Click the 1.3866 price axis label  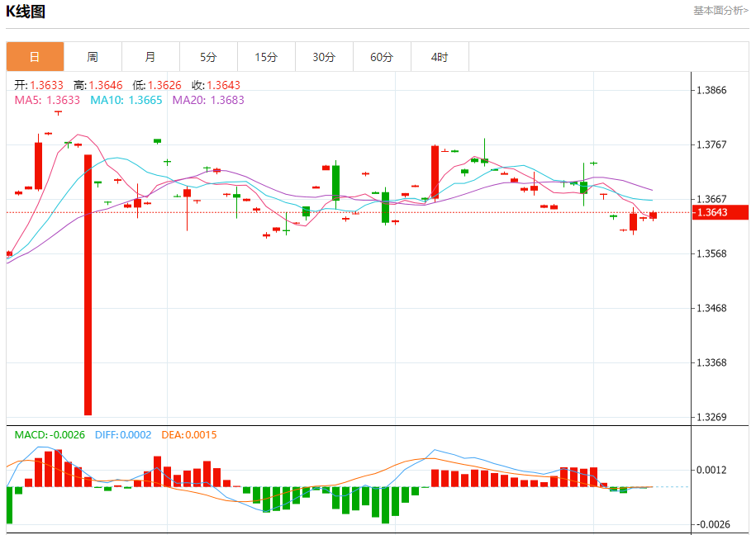(x=711, y=90)
